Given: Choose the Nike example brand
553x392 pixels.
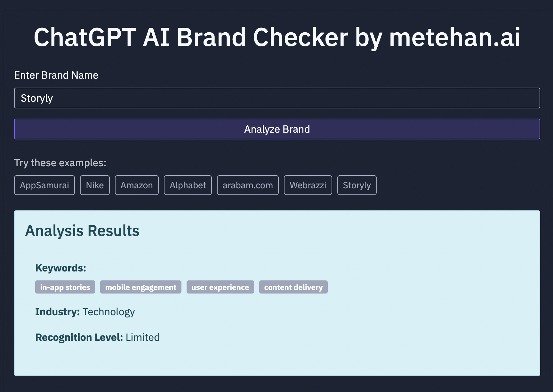Looking at the screenshot, I should pyautogui.click(x=95, y=185).
